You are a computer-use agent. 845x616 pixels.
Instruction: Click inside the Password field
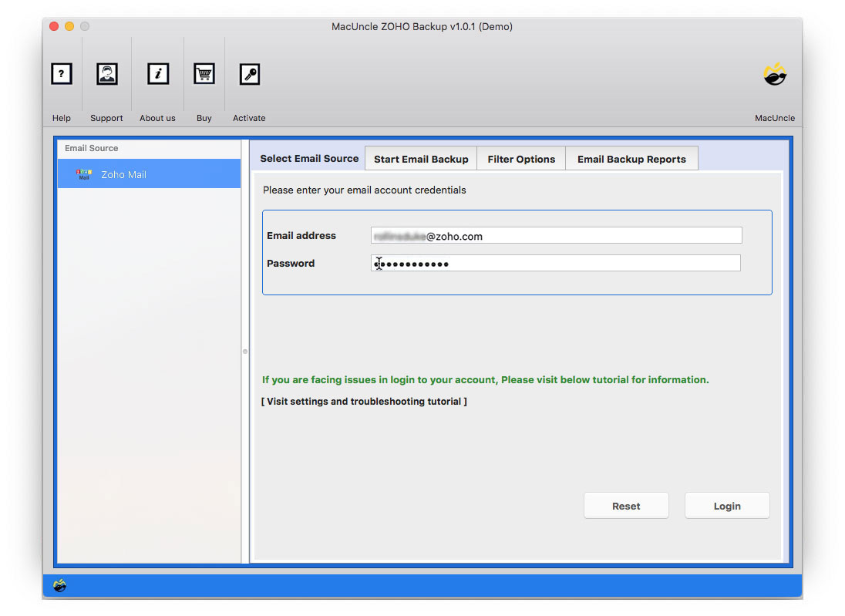pyautogui.click(x=555, y=263)
